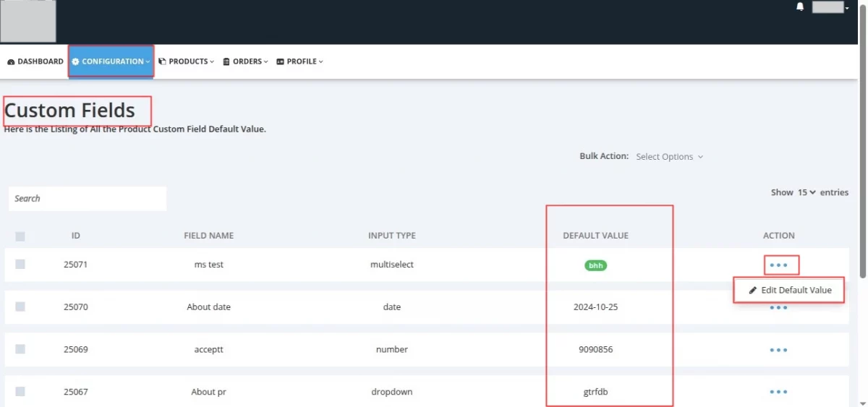Open action dots for About pr row
This screenshot has height=407, width=868.
(779, 392)
